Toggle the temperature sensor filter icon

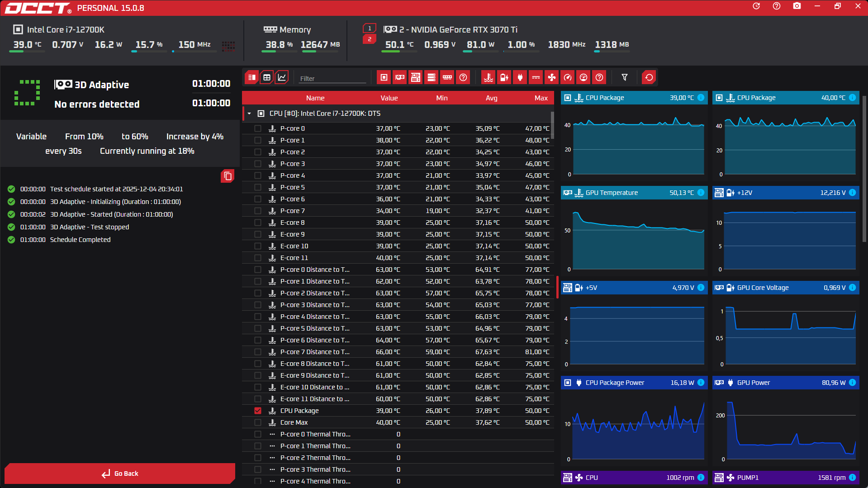coord(489,77)
